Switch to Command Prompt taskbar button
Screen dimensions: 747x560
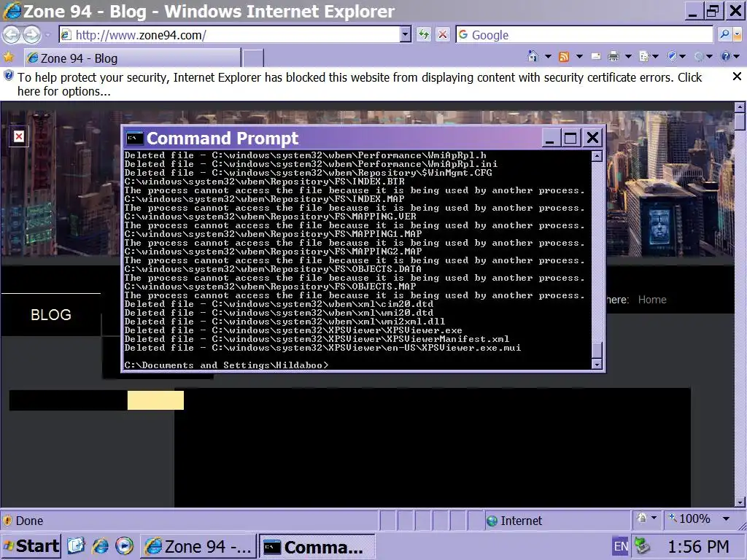pos(317,546)
